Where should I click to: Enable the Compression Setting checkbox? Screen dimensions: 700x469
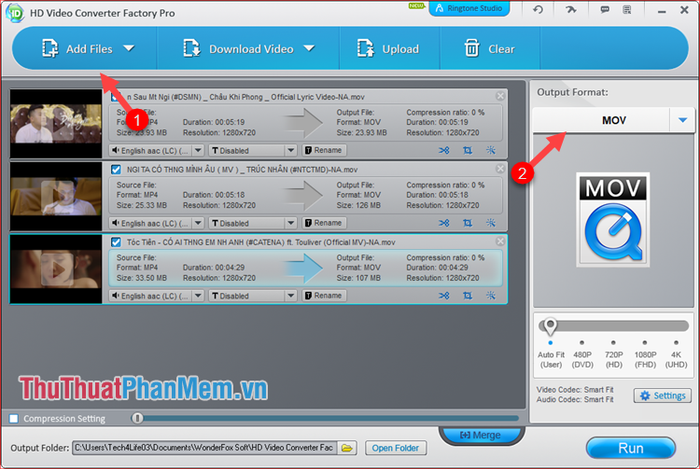click(14, 419)
